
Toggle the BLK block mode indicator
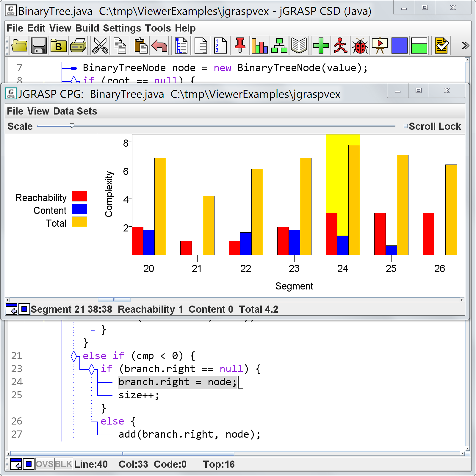coord(63,464)
